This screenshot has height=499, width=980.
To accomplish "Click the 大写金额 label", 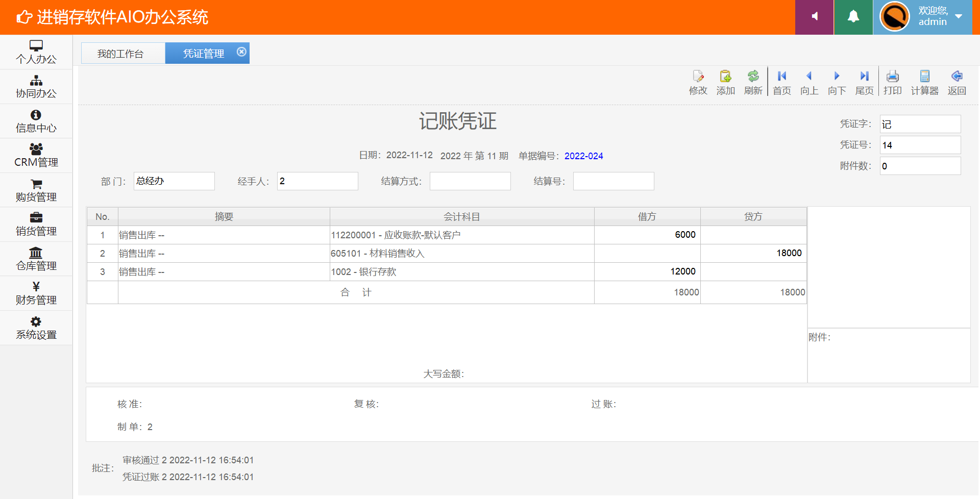I will (444, 373).
